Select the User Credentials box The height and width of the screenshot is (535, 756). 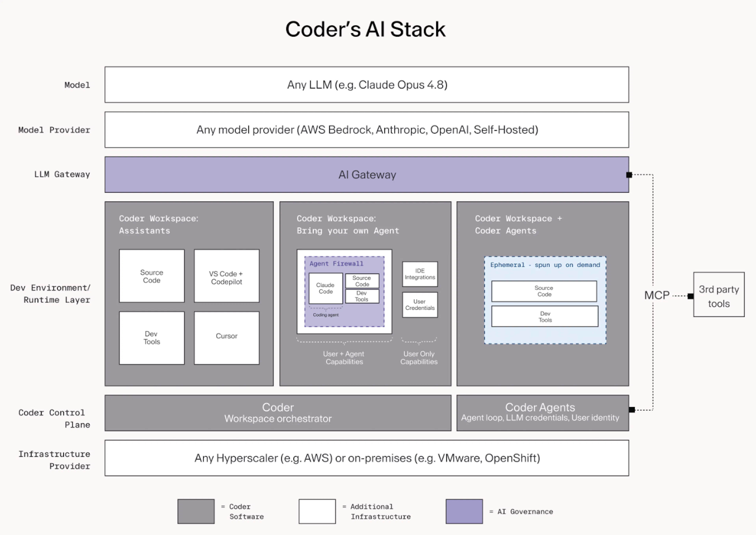tap(420, 305)
